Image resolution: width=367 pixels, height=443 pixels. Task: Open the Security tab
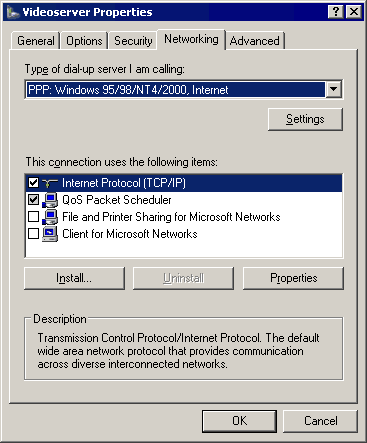pos(133,41)
